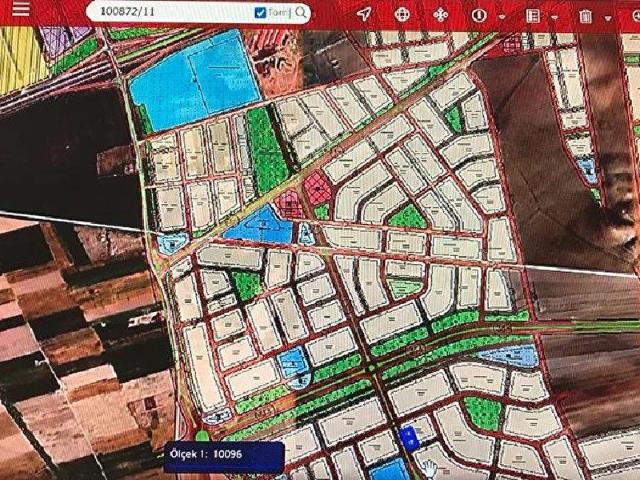Click the parcel search field containing 100872/11
This screenshot has height=480, width=640.
tap(165, 13)
